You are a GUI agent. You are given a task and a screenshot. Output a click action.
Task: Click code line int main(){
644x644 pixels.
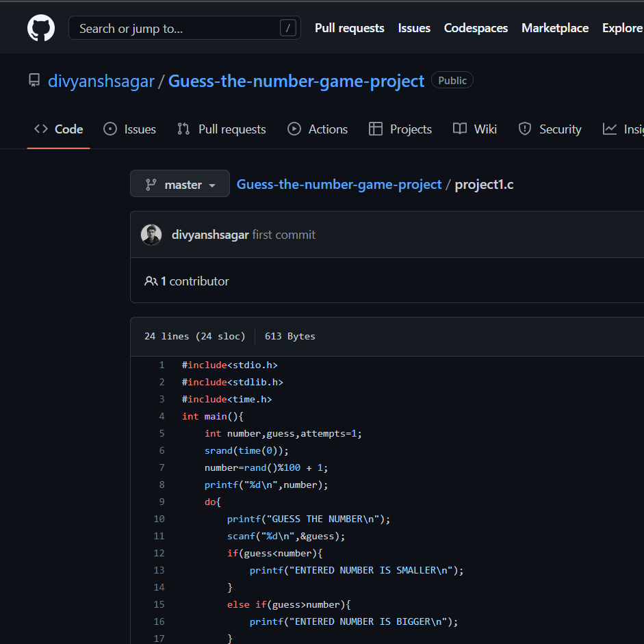[x=213, y=416]
